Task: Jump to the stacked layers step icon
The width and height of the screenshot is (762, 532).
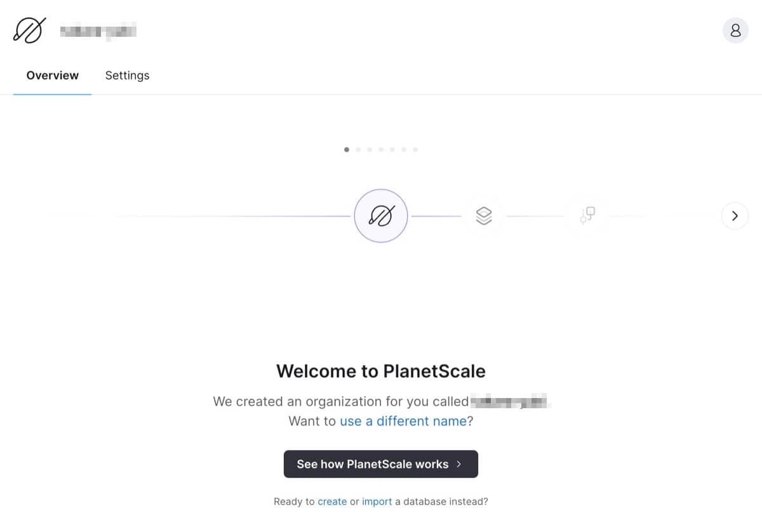Action: click(484, 216)
